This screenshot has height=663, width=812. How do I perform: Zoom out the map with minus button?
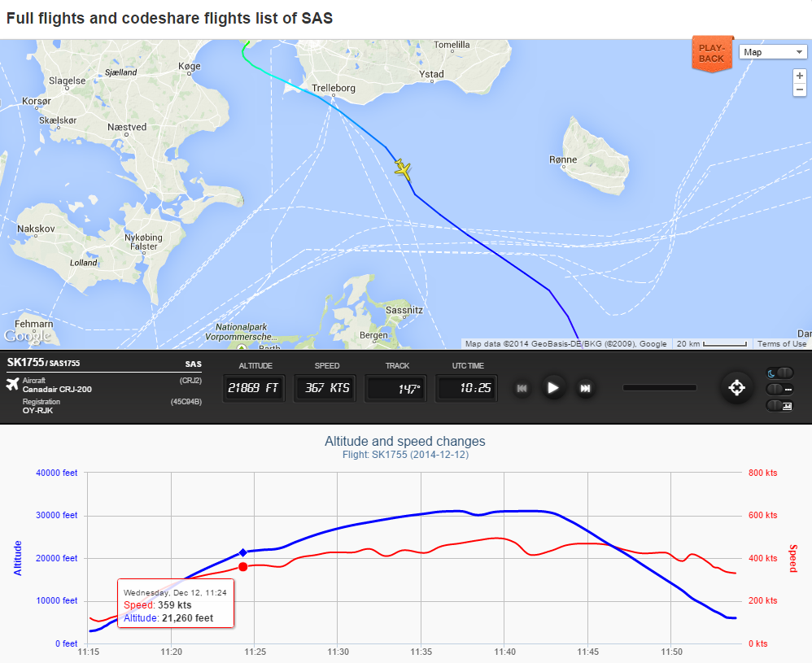(800, 89)
